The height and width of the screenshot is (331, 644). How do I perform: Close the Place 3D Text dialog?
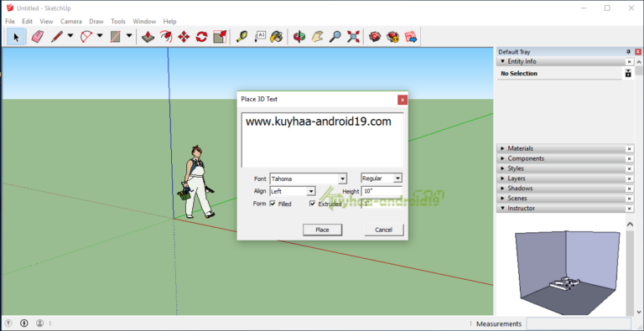[x=402, y=100]
